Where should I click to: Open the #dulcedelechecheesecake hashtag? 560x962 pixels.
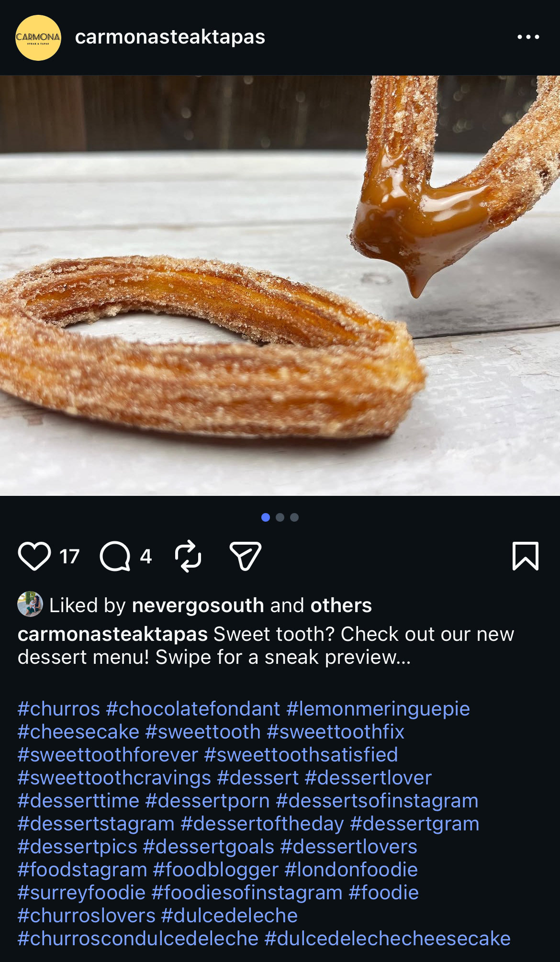coord(388,939)
